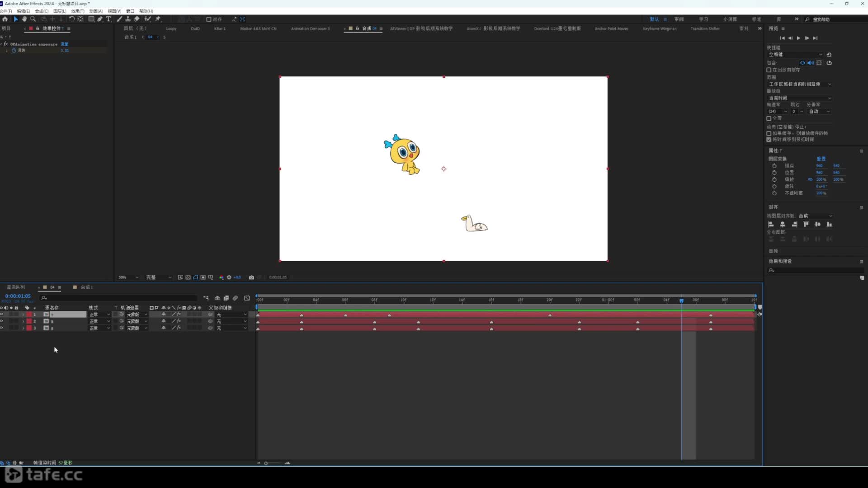Enable motion blur icon in timeline
This screenshot has width=868, height=488.
click(x=236, y=298)
